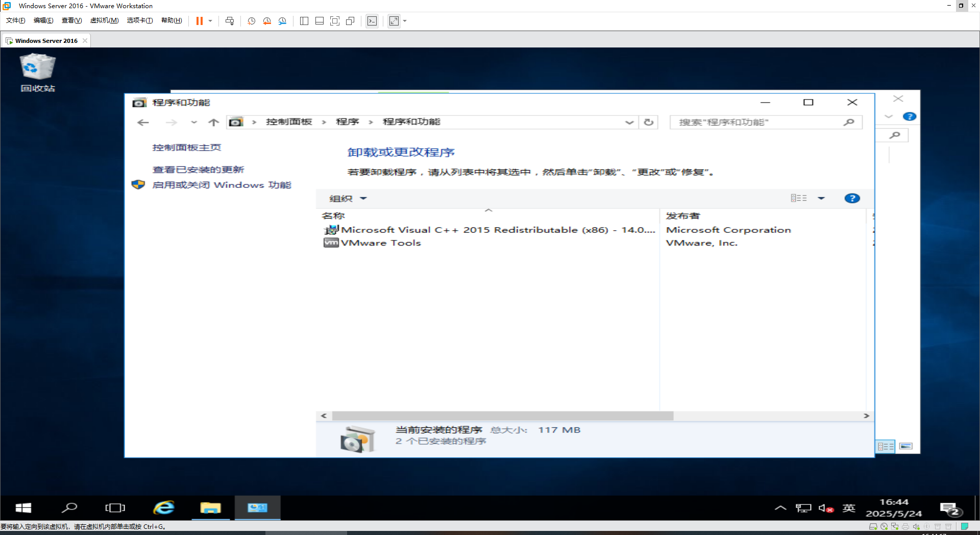Image resolution: width=980 pixels, height=535 pixels.
Task: Open the 选项卡(T) menu
Action: coord(140,20)
